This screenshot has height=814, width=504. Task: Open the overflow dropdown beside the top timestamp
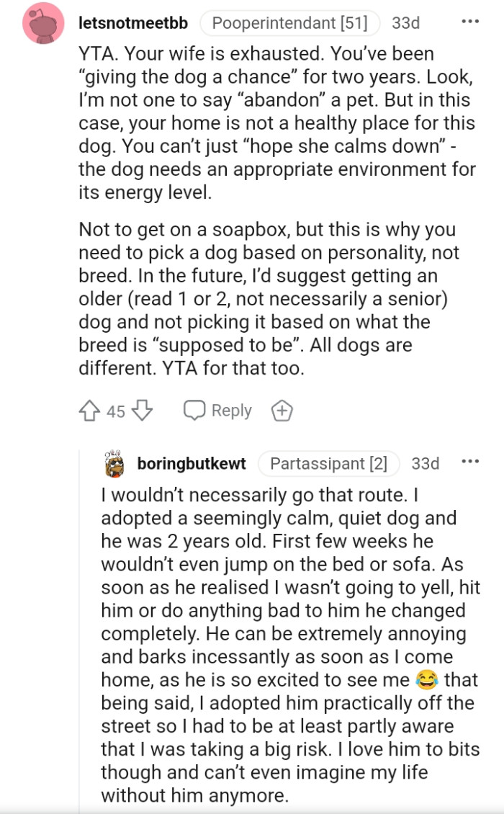point(472,20)
